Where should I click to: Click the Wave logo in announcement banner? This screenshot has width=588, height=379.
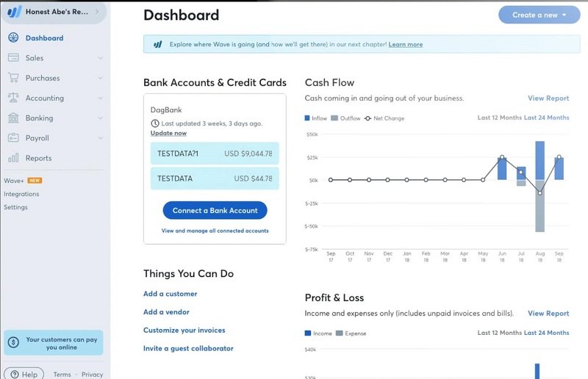(x=158, y=44)
